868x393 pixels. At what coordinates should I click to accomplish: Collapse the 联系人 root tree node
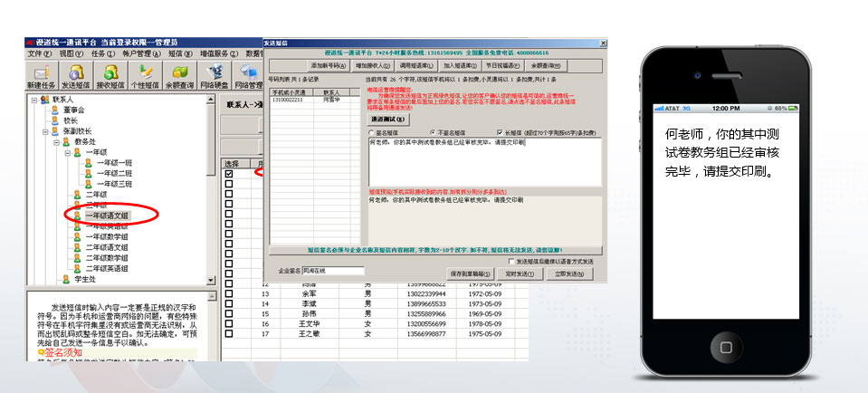(34, 99)
